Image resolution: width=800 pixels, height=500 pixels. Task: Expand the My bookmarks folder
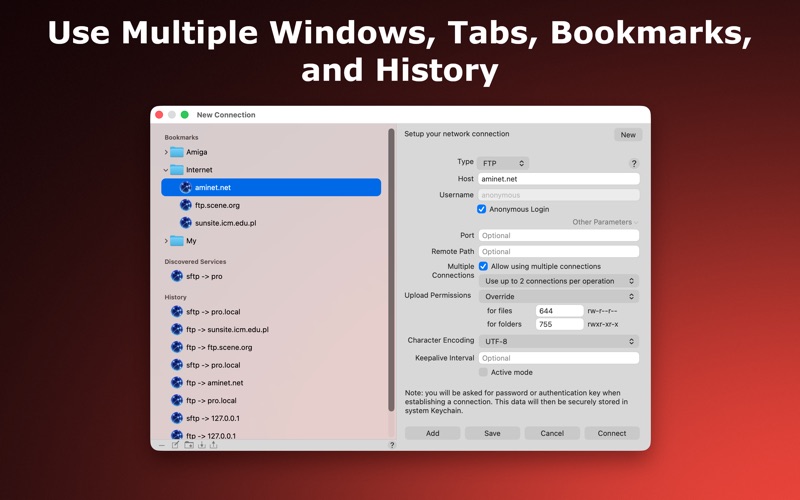[166, 241]
